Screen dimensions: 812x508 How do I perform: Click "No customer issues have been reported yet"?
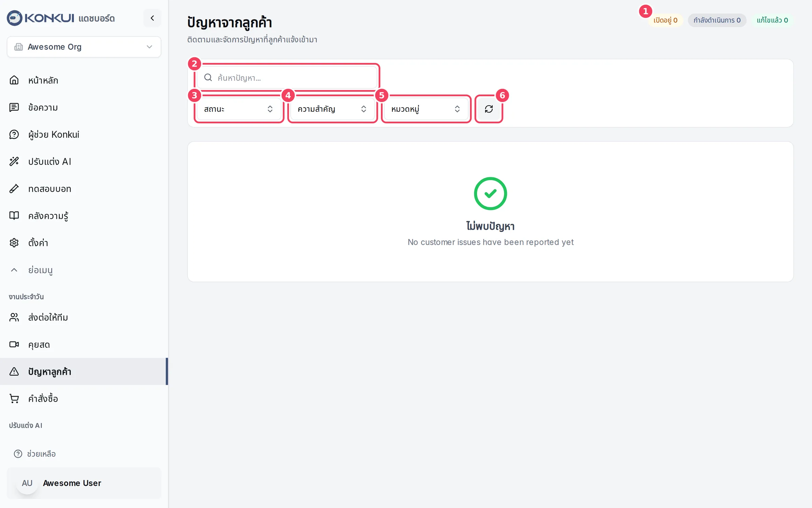(490, 242)
